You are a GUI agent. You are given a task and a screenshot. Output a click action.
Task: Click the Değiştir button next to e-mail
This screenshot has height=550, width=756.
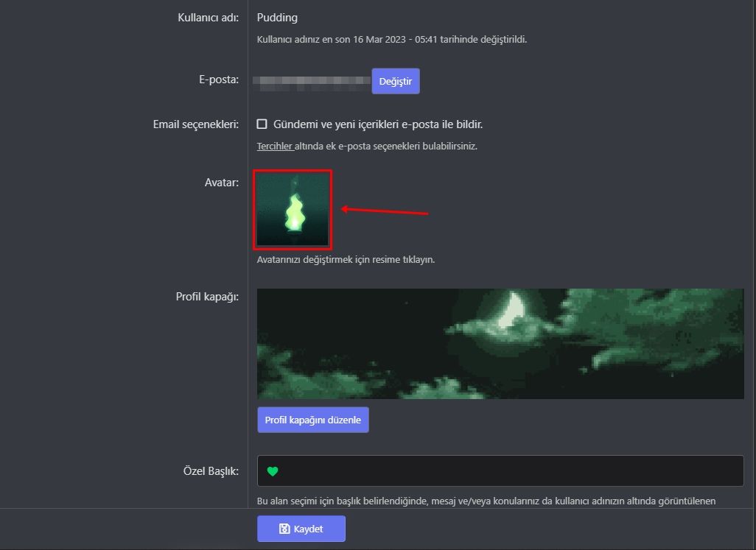click(x=396, y=82)
